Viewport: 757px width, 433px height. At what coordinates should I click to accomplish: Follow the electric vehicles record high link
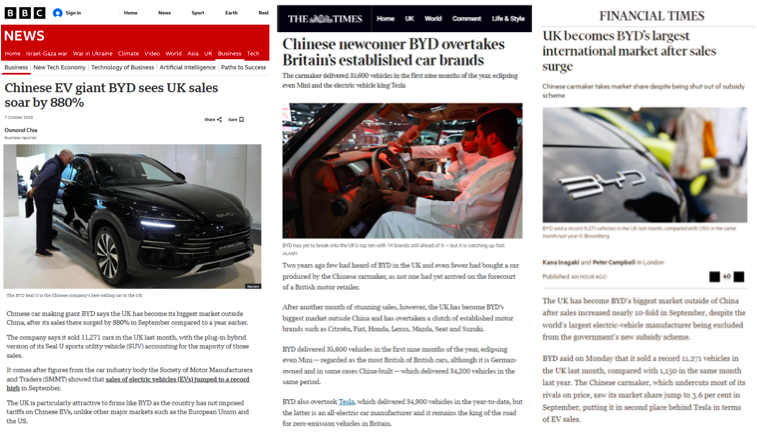(177, 379)
